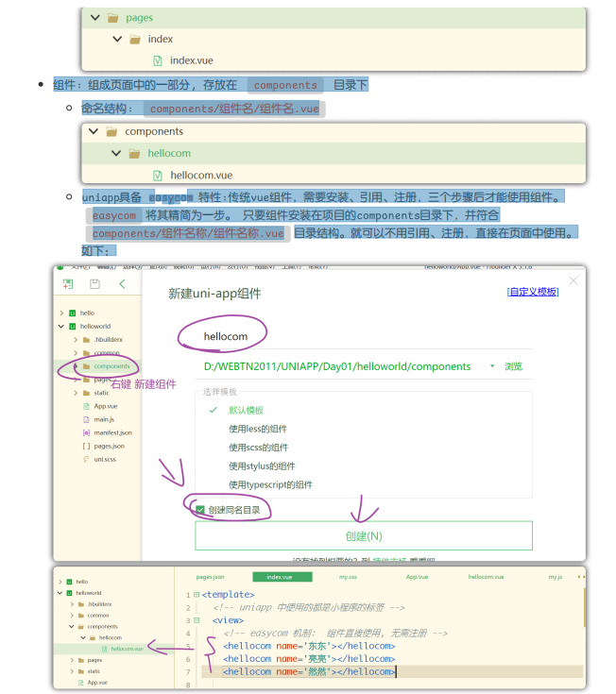616x694 pixels.
Task: Click the index folder icon in the top tree
Action: (x=135, y=40)
